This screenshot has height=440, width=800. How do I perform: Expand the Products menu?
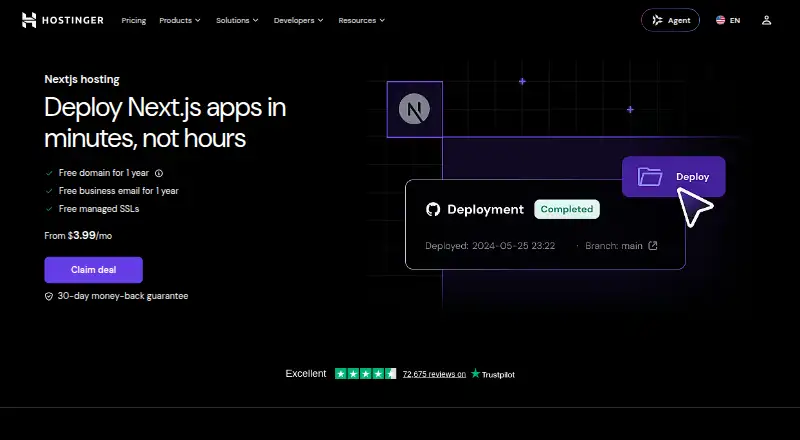pos(180,20)
